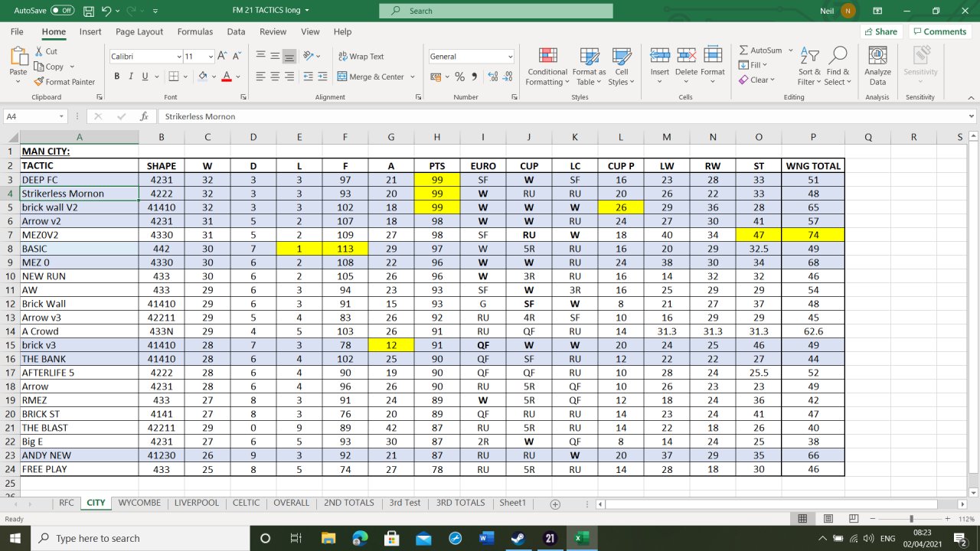
Task: Open Word from the taskbar
Action: (485, 539)
